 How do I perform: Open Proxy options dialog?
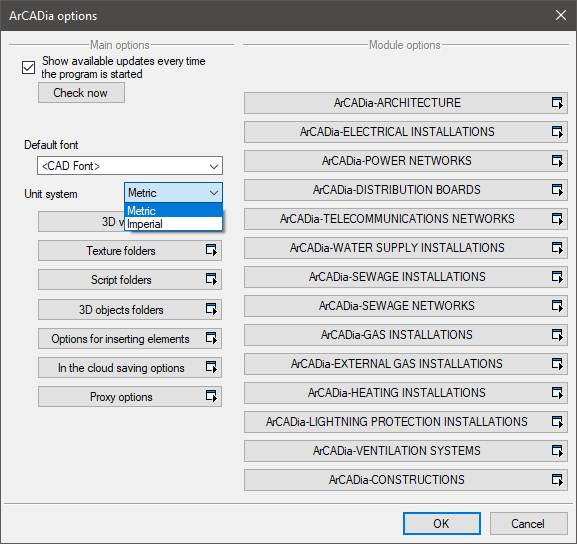pyautogui.click(x=130, y=397)
